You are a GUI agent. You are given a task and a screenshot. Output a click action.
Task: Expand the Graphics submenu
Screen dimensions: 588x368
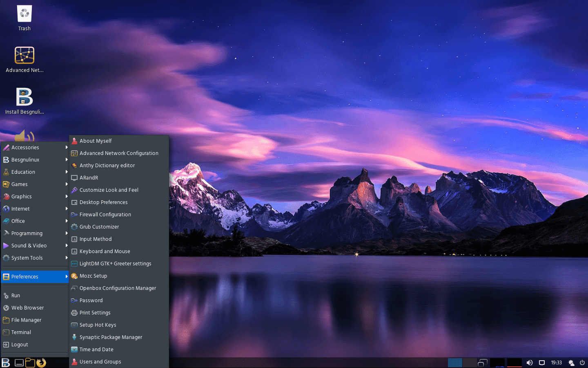pos(35,197)
